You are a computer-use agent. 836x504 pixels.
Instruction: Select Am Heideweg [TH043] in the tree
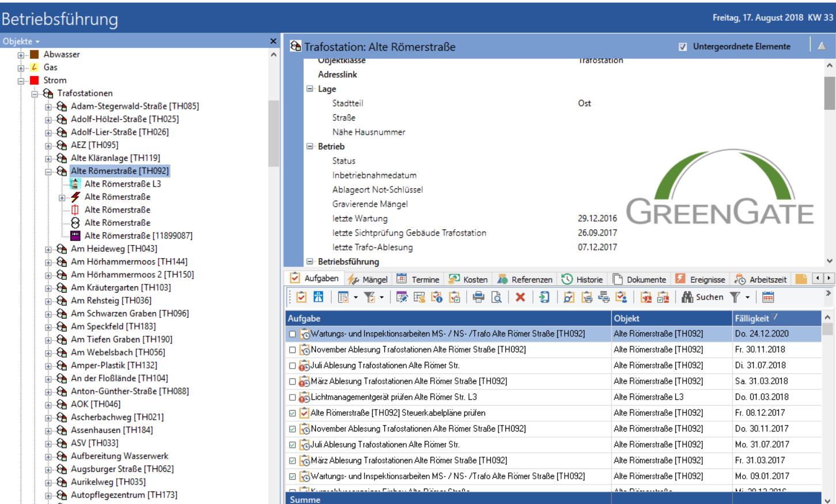[114, 249]
